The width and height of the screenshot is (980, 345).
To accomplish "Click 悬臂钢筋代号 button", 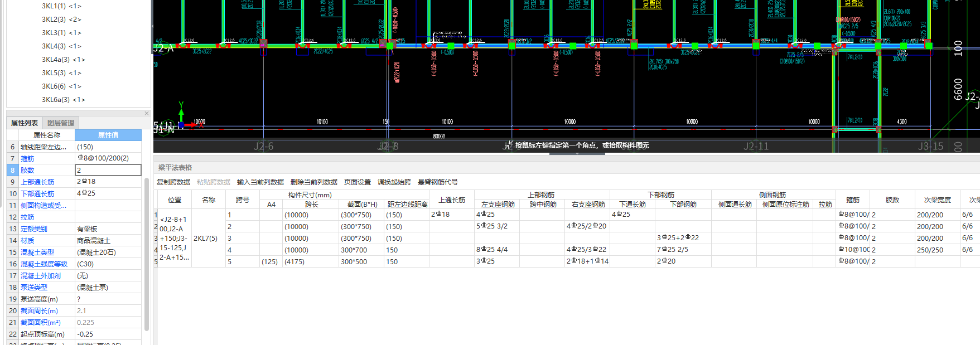I will [x=438, y=182].
